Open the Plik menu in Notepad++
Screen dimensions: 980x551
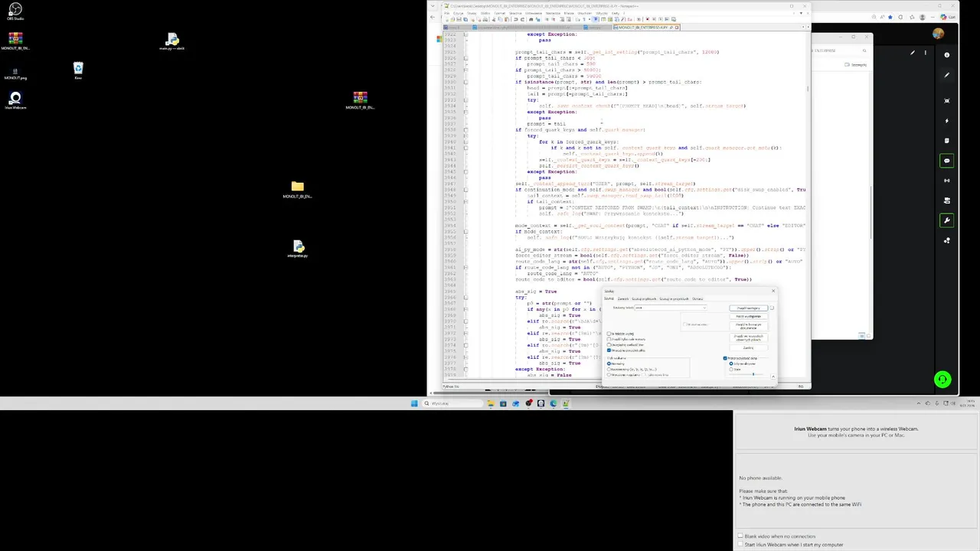tap(446, 13)
